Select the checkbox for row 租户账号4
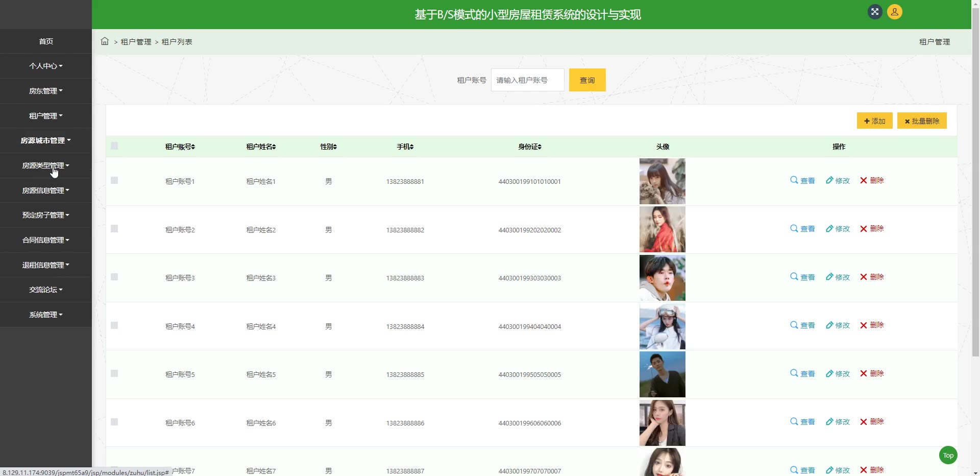Viewport: 980px width, 476px height. click(114, 325)
